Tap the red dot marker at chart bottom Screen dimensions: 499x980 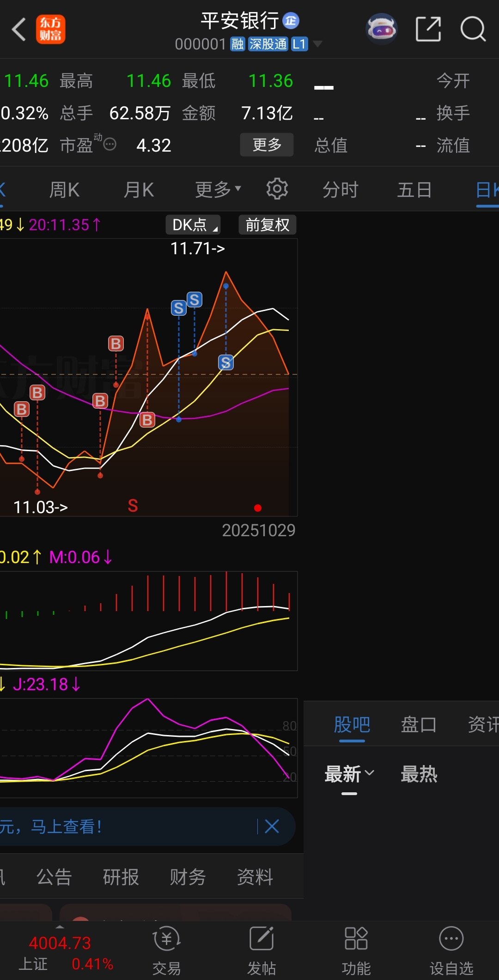tap(258, 508)
